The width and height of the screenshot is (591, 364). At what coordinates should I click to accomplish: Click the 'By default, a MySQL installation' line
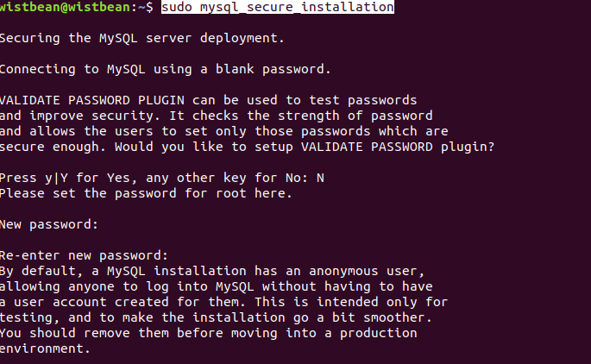point(212,272)
